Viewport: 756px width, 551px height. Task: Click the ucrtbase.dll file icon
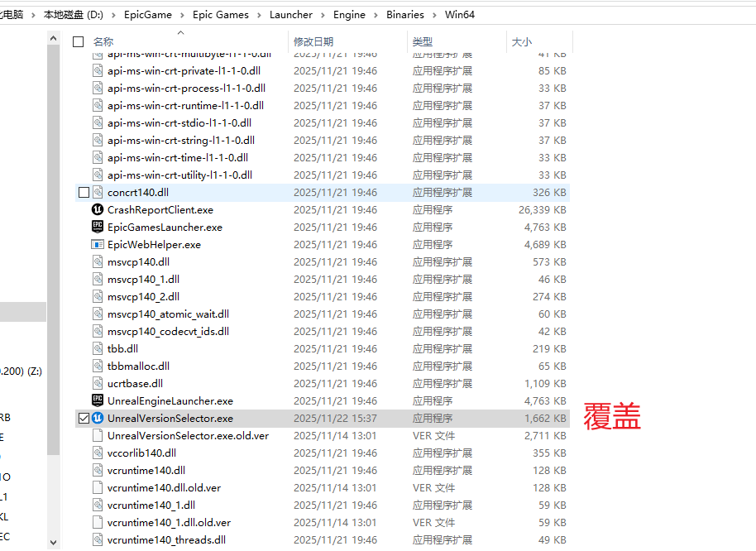(x=98, y=383)
